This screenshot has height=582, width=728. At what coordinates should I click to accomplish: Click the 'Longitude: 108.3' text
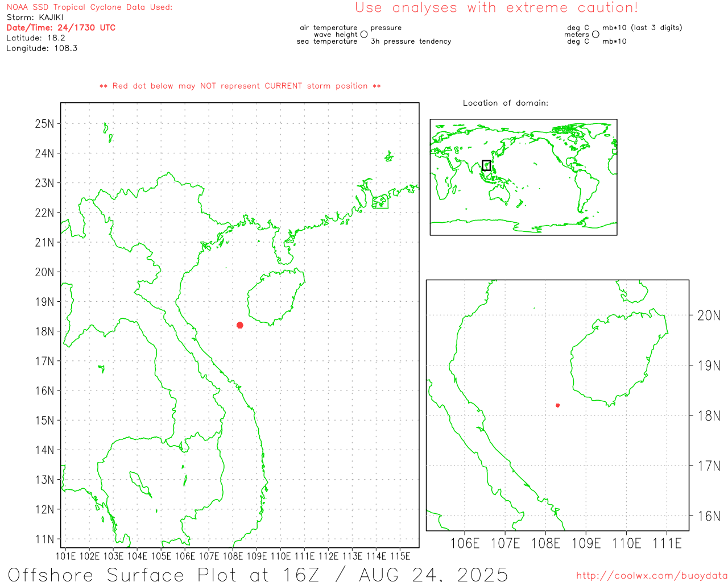pyautogui.click(x=42, y=48)
